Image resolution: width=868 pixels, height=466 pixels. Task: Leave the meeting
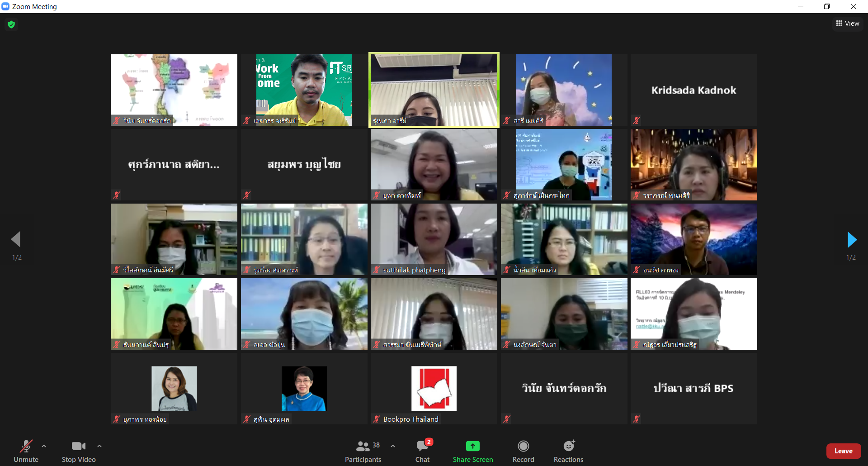click(x=843, y=451)
